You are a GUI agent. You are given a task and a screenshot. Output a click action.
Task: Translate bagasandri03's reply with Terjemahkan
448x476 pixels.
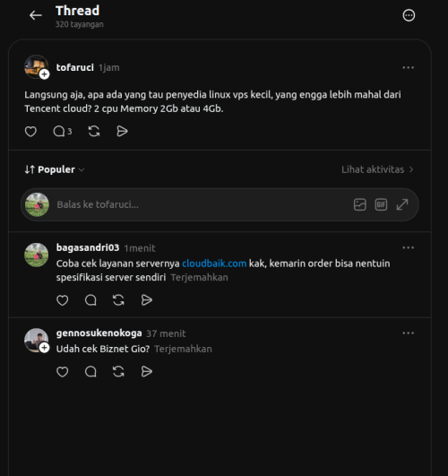(x=200, y=278)
